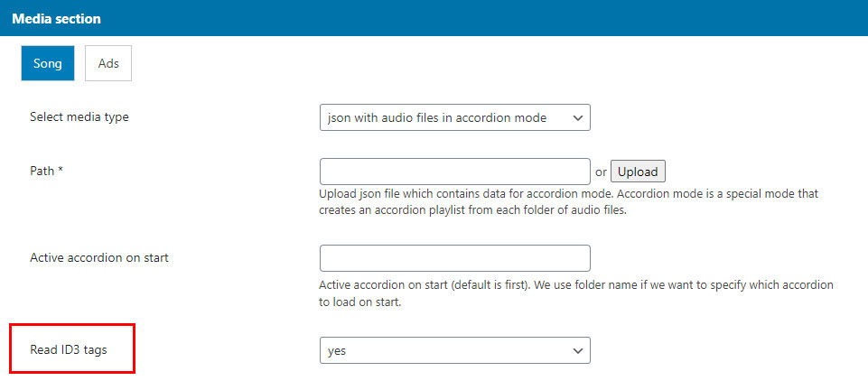
Task: Open the Select media type combo box
Action: point(454,117)
